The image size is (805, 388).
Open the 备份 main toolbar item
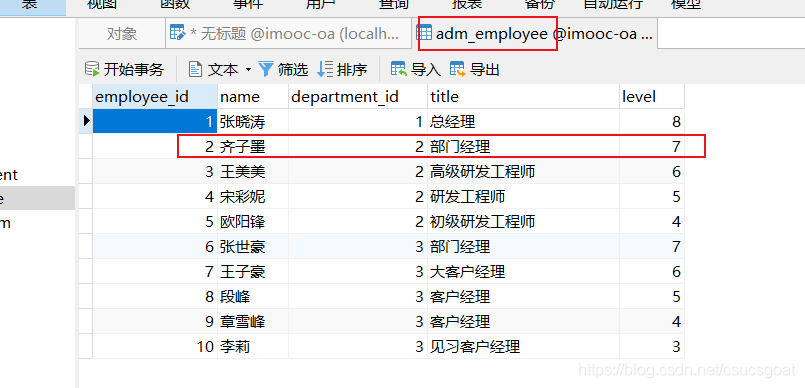pyautogui.click(x=539, y=5)
